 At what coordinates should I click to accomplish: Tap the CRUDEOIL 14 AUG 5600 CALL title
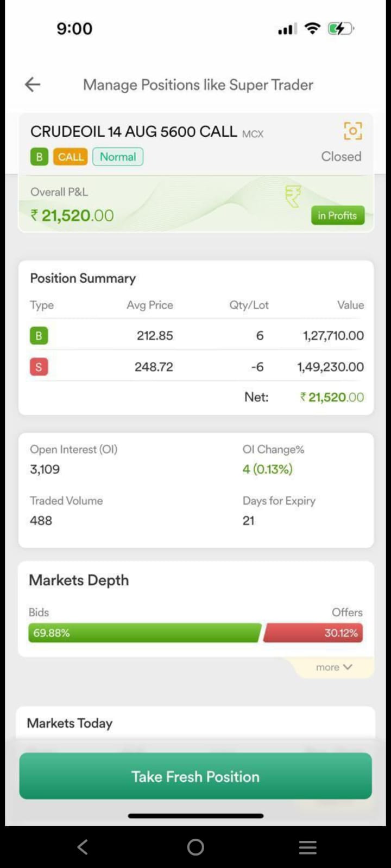point(134,132)
